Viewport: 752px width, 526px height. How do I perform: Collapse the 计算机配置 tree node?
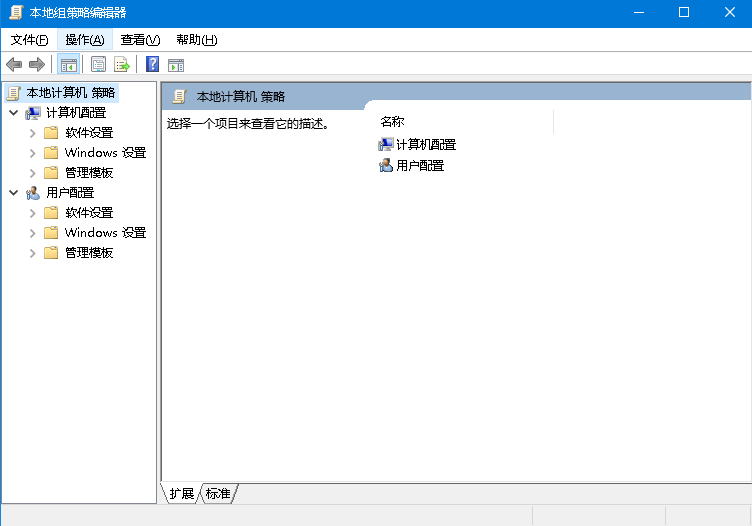point(13,113)
